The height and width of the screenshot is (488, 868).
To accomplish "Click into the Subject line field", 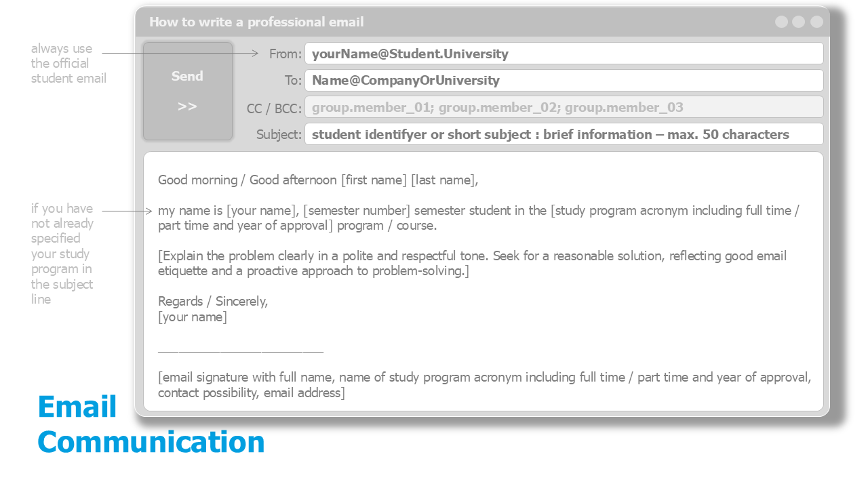I will (564, 134).
